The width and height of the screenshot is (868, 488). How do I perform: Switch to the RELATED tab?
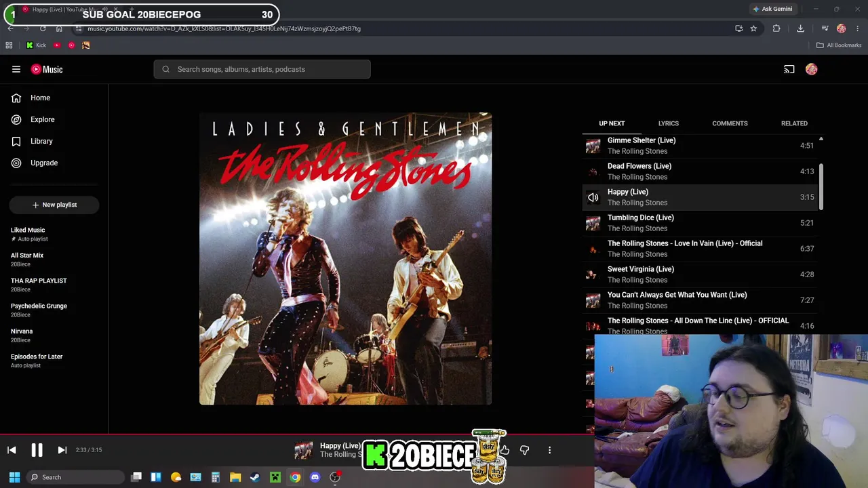pyautogui.click(x=794, y=123)
